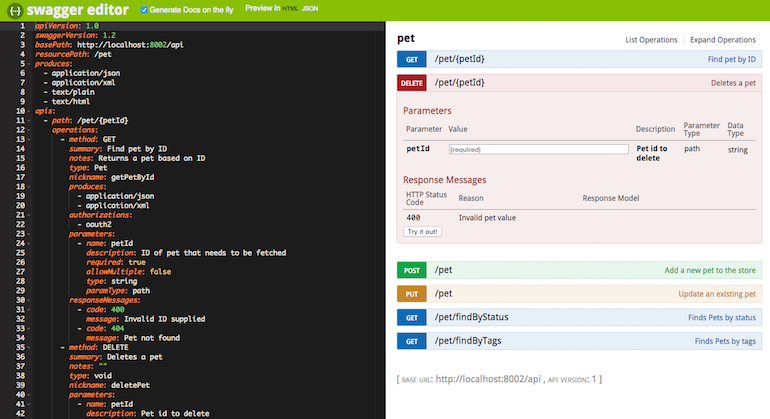The width and height of the screenshot is (770, 419).
Task: Open the HTML preview link
Action: coord(290,9)
